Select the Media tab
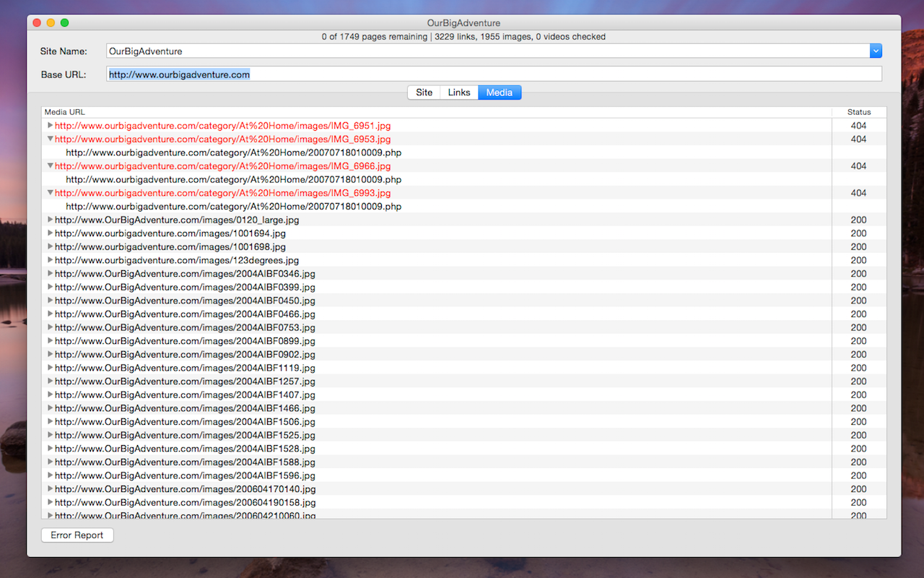The image size is (924, 578). [499, 92]
